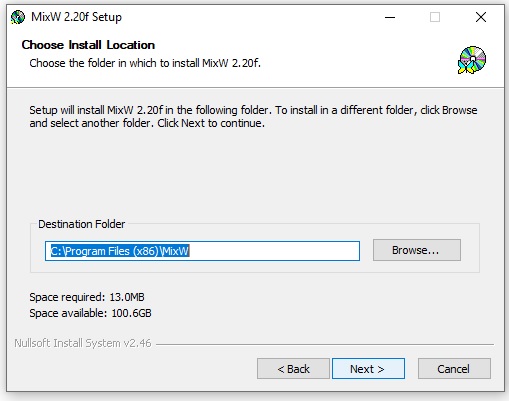This screenshot has height=401, width=509.
Task: Click the MixW 2.20f Setup title text
Action: (x=76, y=17)
